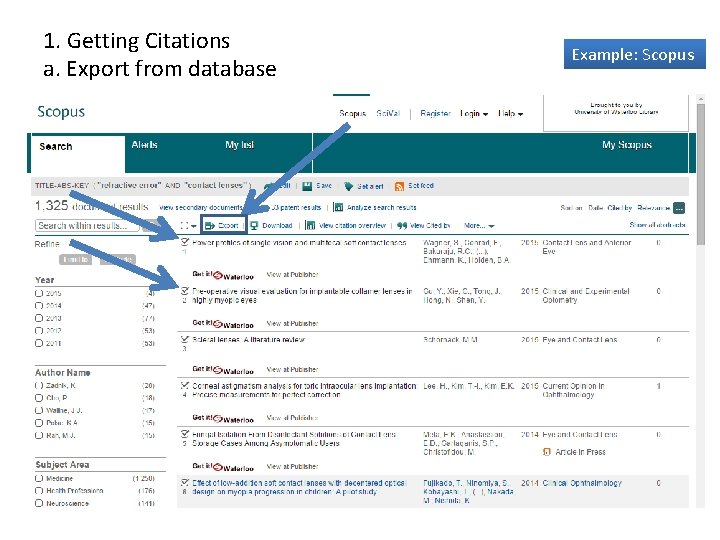
Task: Click Get it! Waterloo under Power profiles article
Action: [x=223, y=275]
